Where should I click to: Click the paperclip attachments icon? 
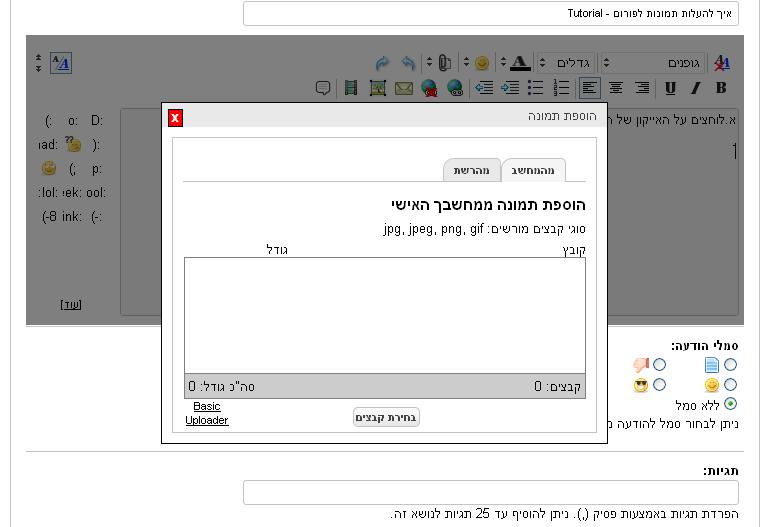point(445,63)
